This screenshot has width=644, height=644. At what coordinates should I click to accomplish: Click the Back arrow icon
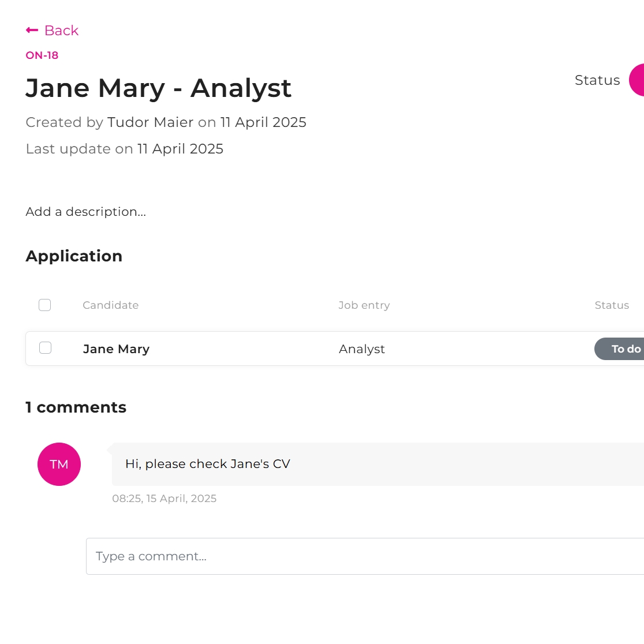click(32, 31)
